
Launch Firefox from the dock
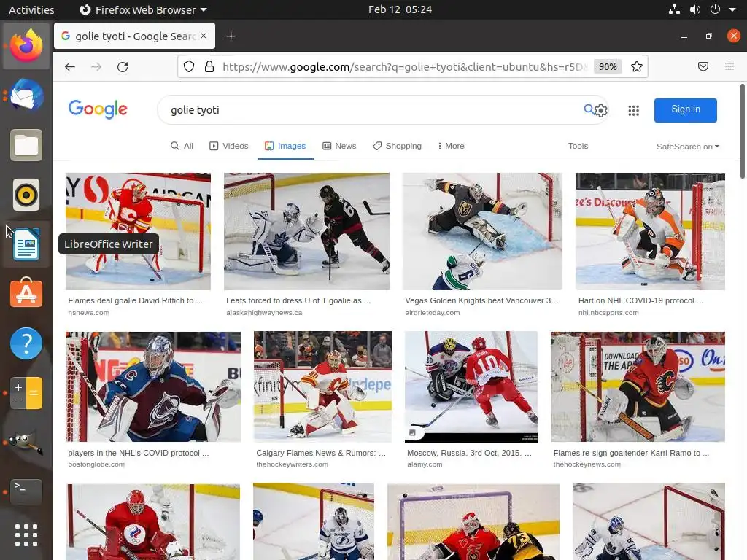point(26,46)
